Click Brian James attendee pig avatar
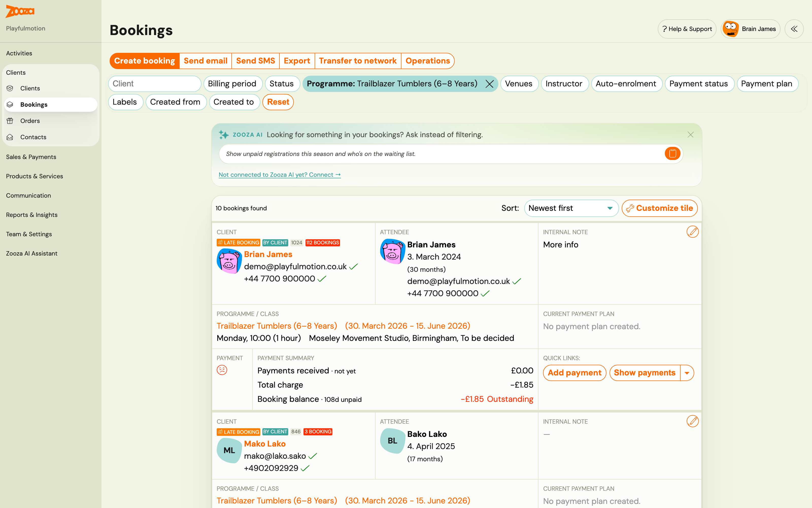 pyautogui.click(x=392, y=251)
